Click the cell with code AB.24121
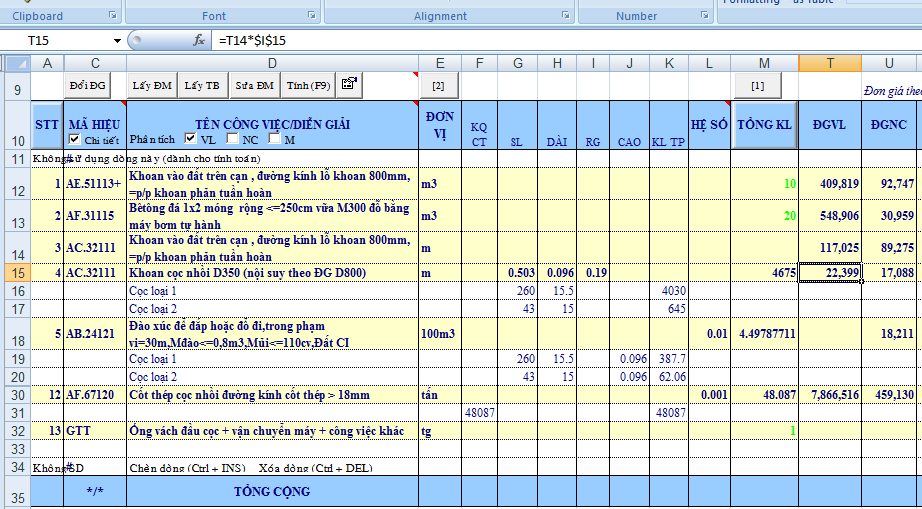Viewport: 922px width, 509px height. [95, 334]
